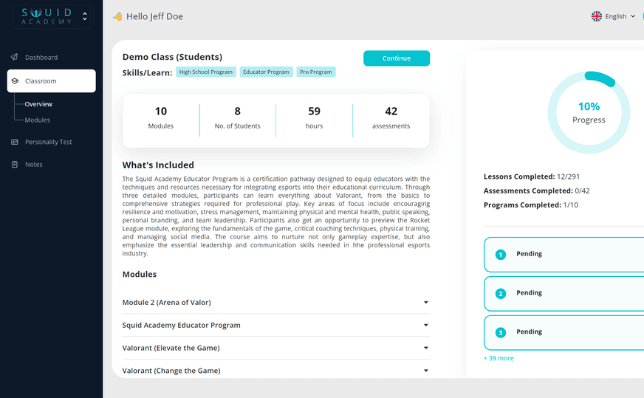Click the 8 No. of Students stat
644x398 pixels.
237,118
